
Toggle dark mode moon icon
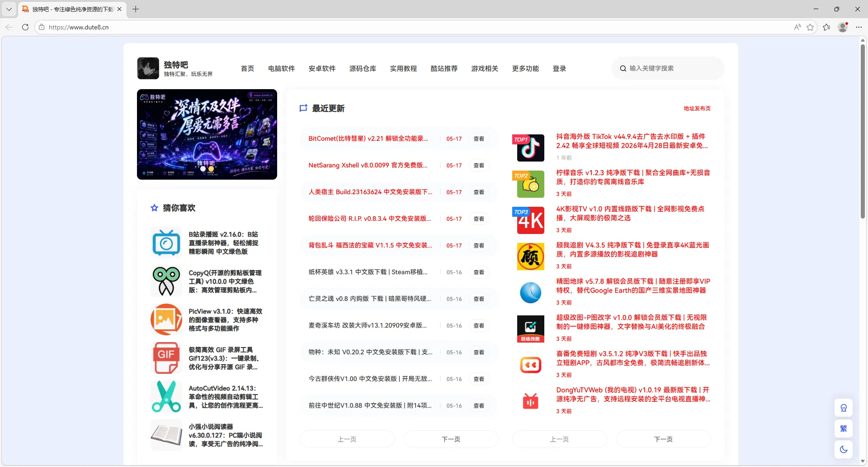click(844, 450)
